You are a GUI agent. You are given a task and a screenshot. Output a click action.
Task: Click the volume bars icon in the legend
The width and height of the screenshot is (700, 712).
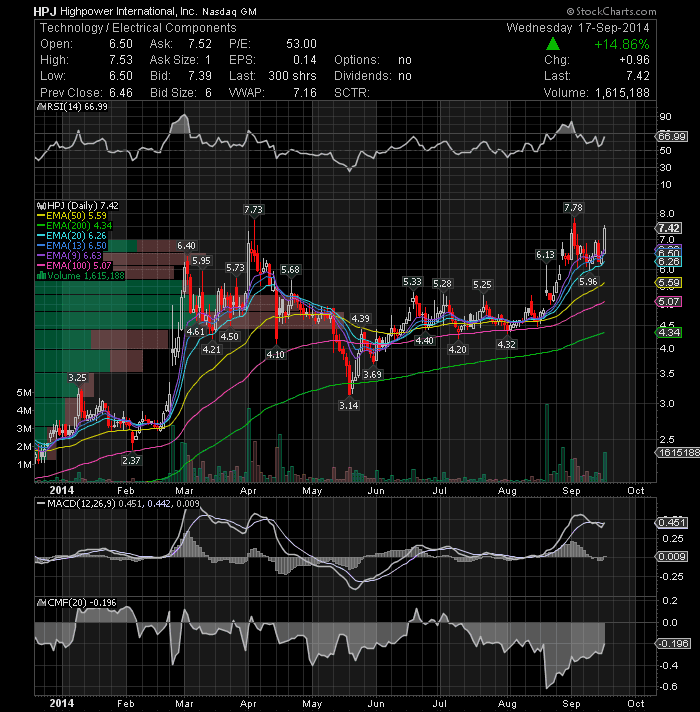(41, 276)
